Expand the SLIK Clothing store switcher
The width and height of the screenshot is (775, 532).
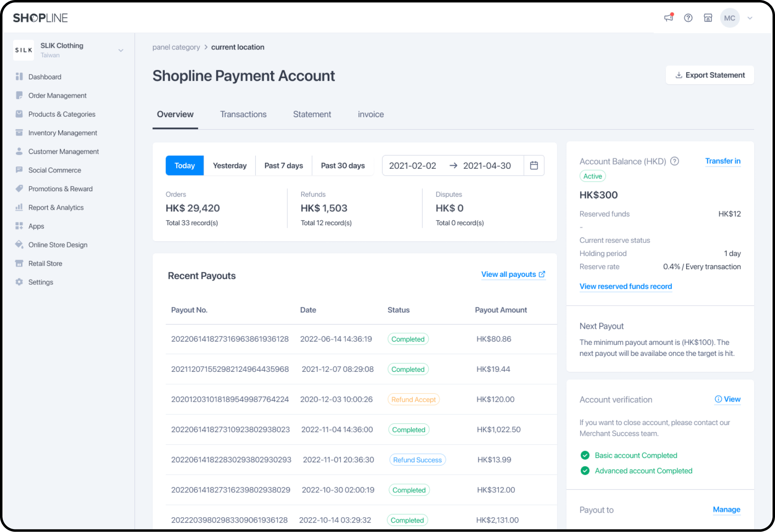click(x=121, y=50)
